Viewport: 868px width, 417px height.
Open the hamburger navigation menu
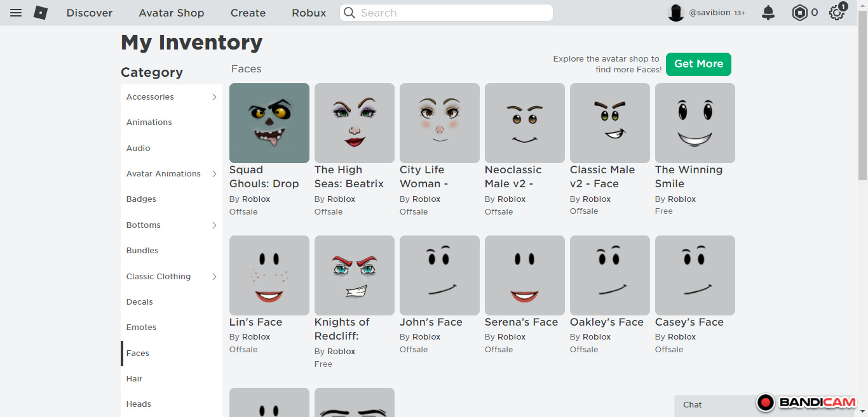16,13
